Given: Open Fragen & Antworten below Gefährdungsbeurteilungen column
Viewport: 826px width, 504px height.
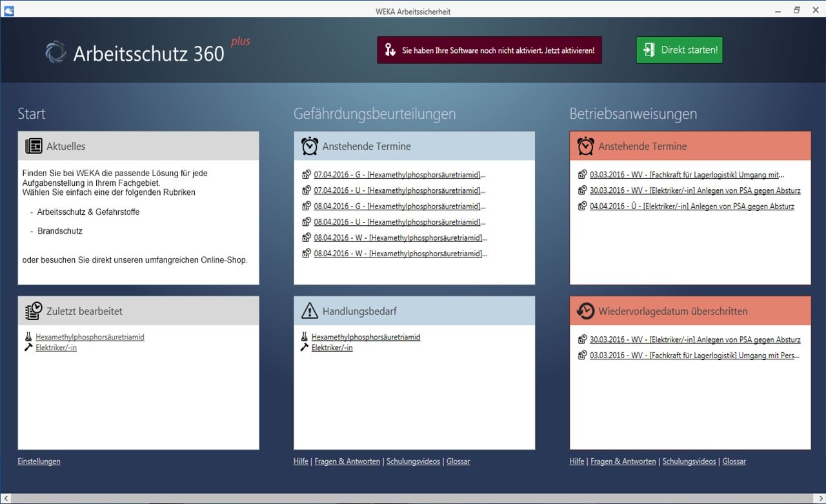Looking at the screenshot, I should 347,461.
